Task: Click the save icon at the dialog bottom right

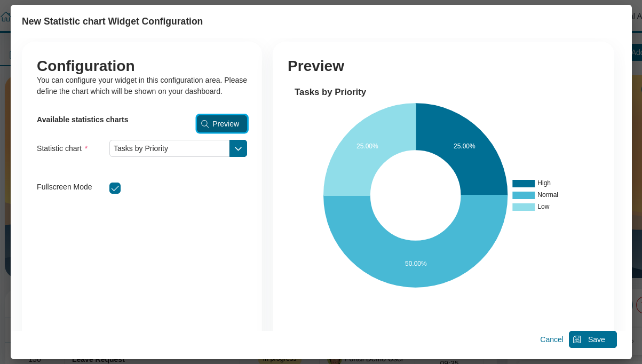Action: 577,339
